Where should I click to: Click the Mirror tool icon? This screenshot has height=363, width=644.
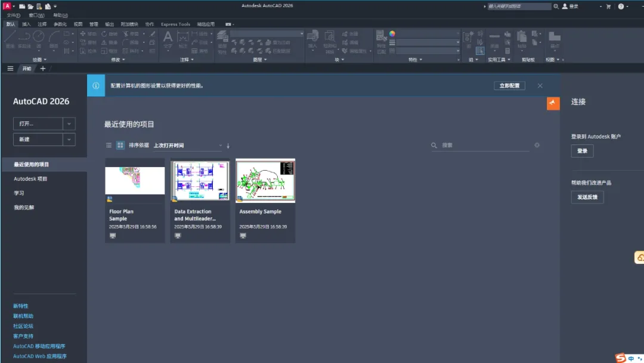click(x=104, y=42)
